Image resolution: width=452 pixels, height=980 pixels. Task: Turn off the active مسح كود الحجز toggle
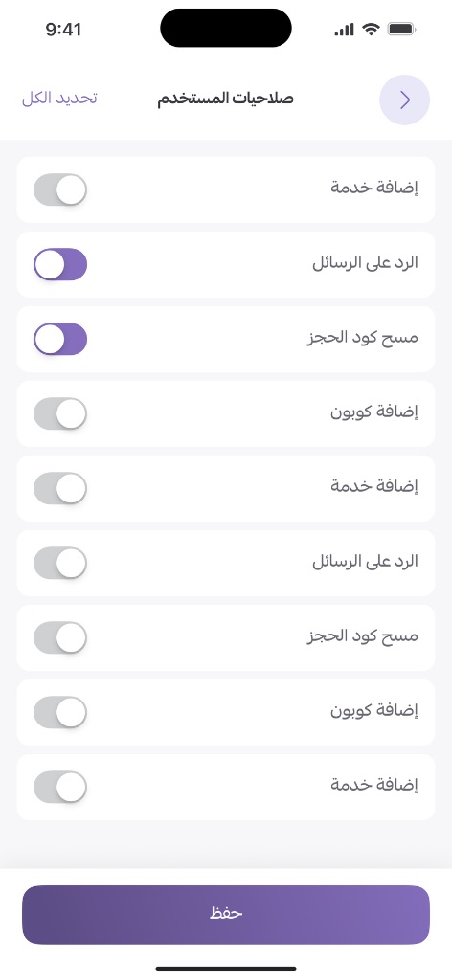[x=60, y=339]
